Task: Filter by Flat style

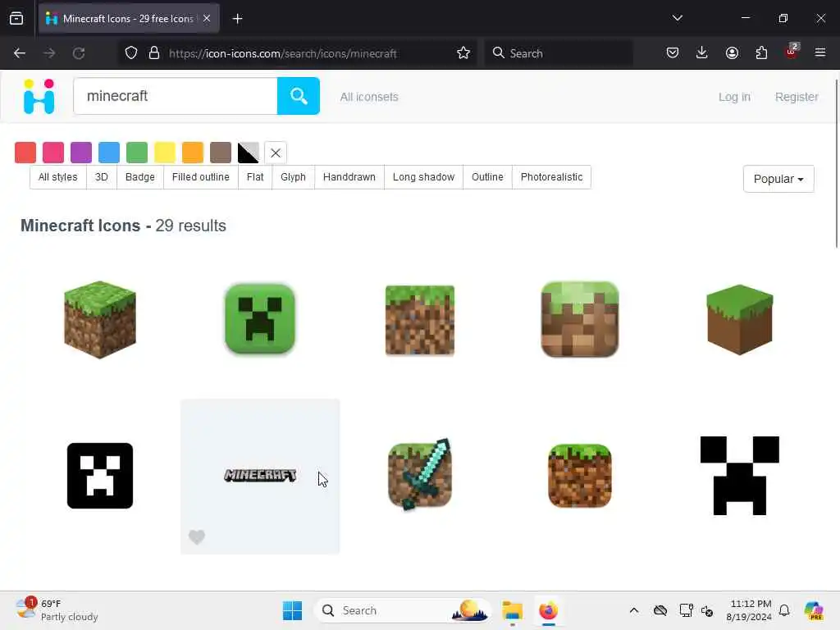Action: click(x=255, y=177)
